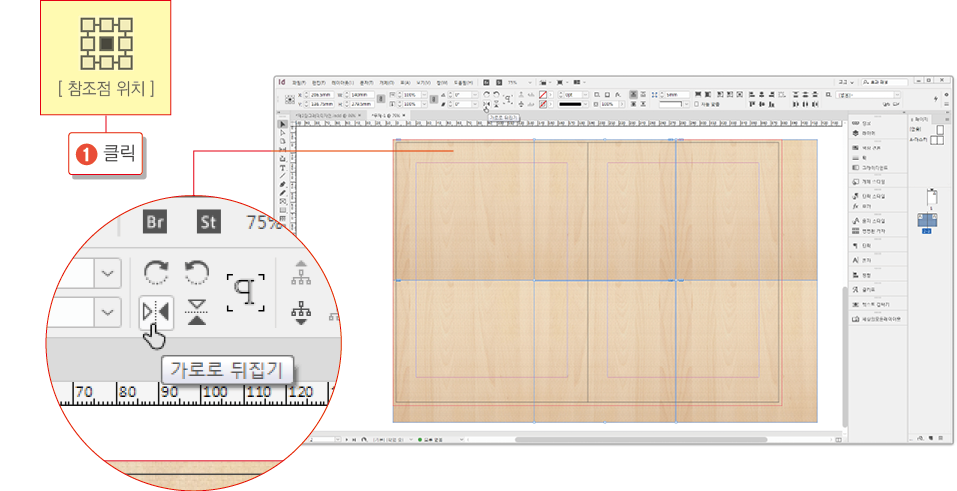957x491 pixels.
Task: Toggle wrap around bounding box button
Action: click(643, 94)
